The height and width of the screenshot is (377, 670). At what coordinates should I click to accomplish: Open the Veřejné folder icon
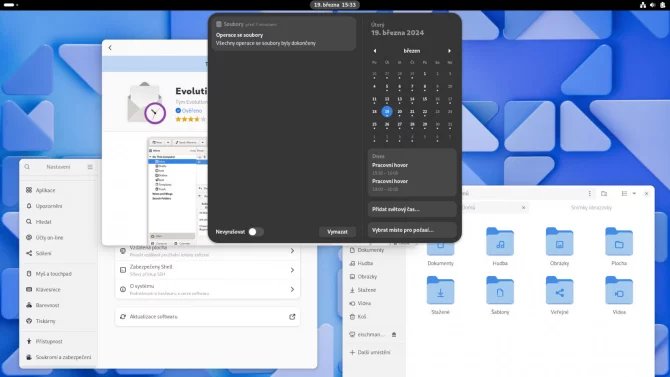[559, 290]
